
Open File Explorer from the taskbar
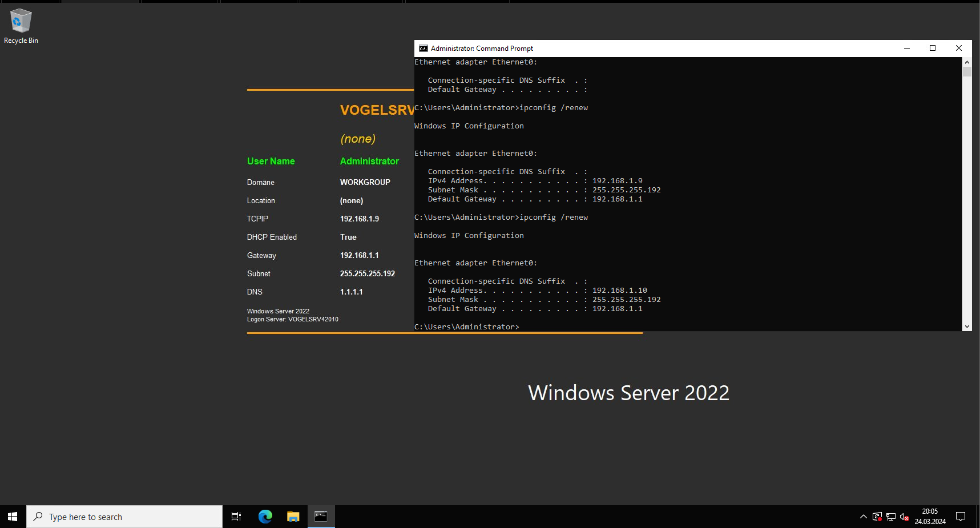click(x=293, y=517)
